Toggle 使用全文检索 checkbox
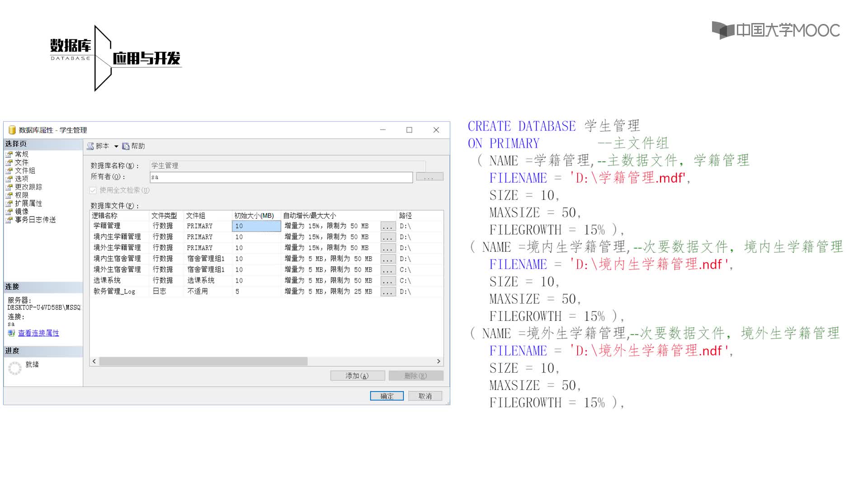The image size is (868, 488). (93, 190)
